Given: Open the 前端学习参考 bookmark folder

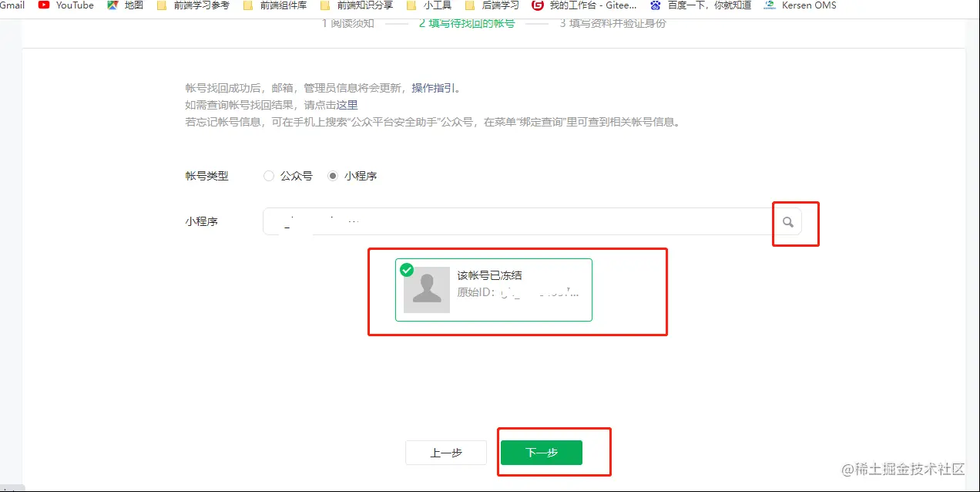Looking at the screenshot, I should tap(193, 5).
